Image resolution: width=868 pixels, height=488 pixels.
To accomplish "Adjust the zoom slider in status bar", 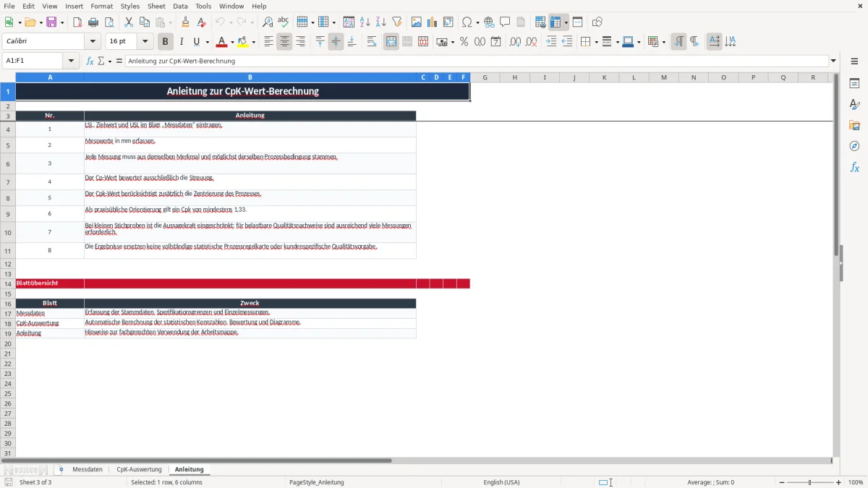I will [809, 482].
